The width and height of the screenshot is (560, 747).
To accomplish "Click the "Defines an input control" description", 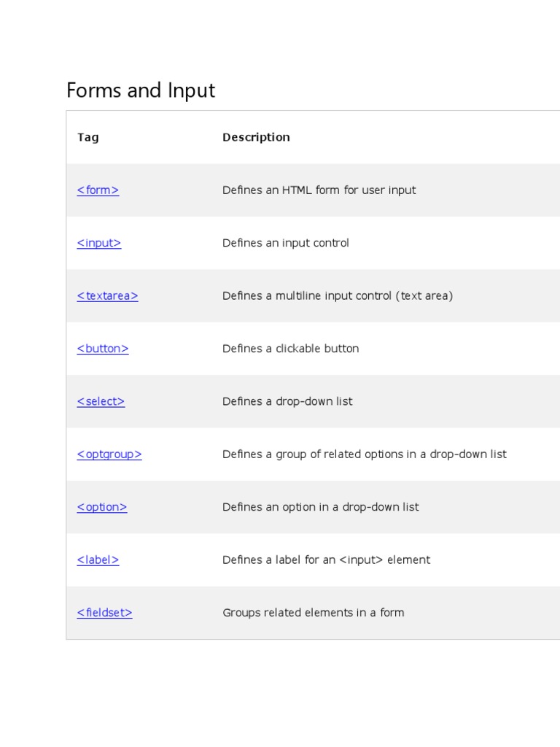I will click(x=285, y=243).
